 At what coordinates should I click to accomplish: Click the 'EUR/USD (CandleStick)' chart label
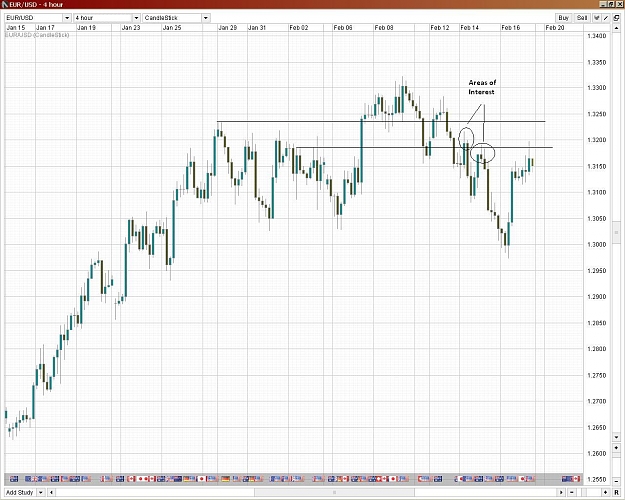click(37, 35)
